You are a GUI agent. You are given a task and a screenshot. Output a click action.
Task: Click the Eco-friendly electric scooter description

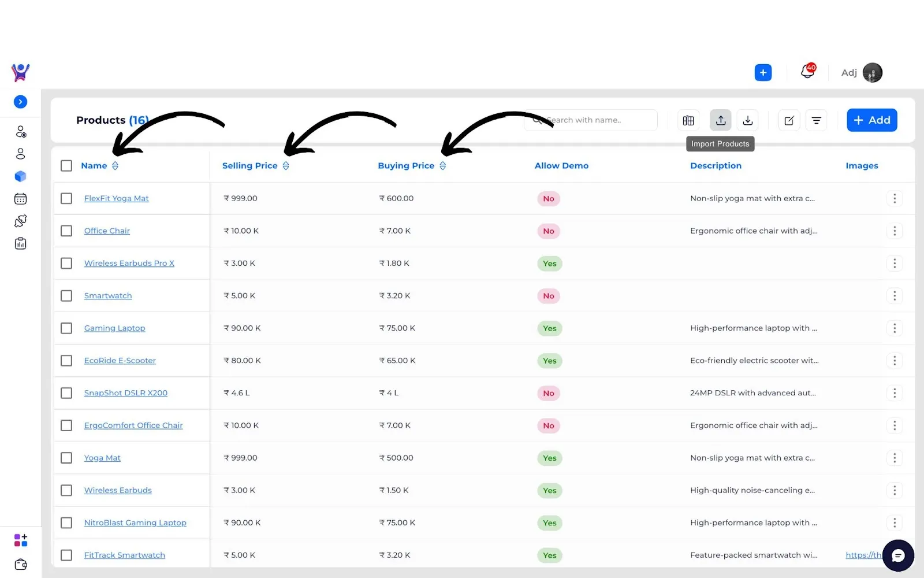coord(754,361)
